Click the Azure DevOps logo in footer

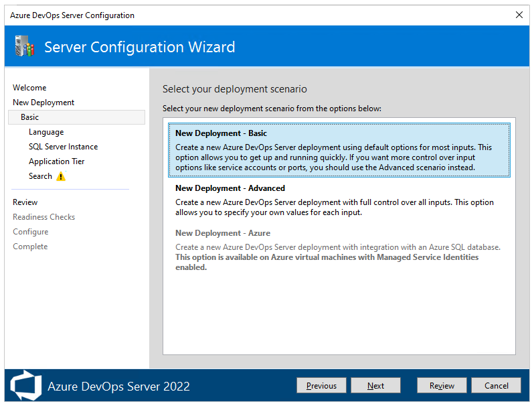[x=25, y=386]
